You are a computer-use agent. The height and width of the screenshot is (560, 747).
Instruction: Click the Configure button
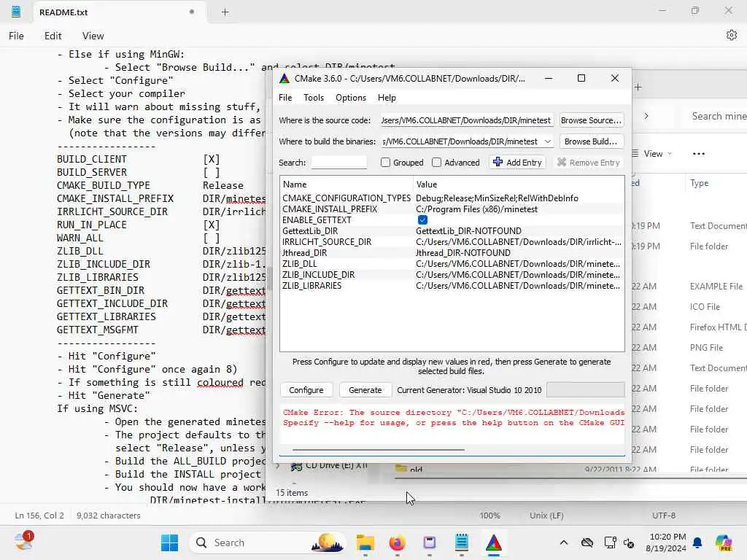306,390
